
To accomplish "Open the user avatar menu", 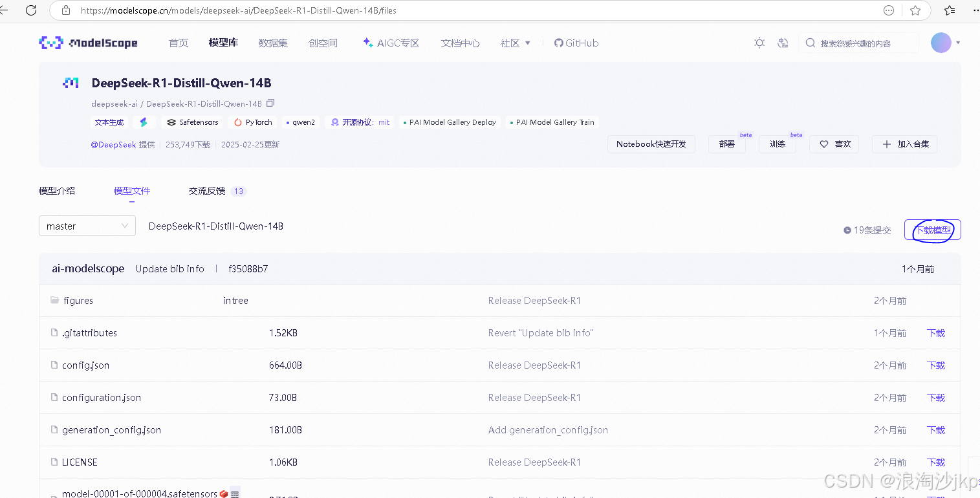I will tap(941, 43).
